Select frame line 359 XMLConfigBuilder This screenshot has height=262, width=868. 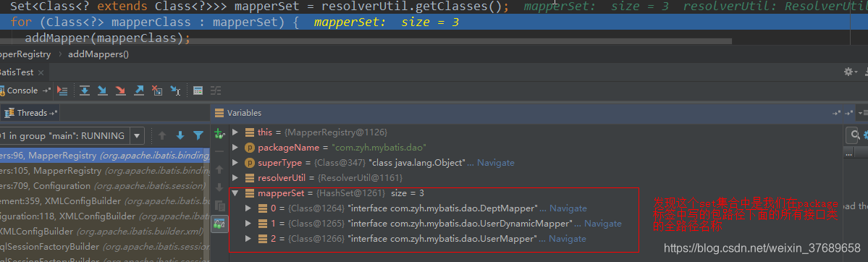[105, 201]
